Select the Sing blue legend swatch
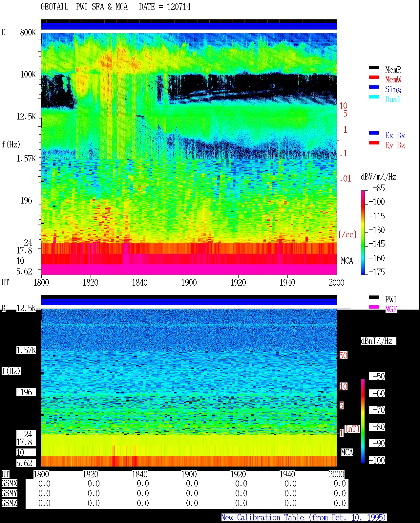The image size is (420, 523). (x=374, y=87)
